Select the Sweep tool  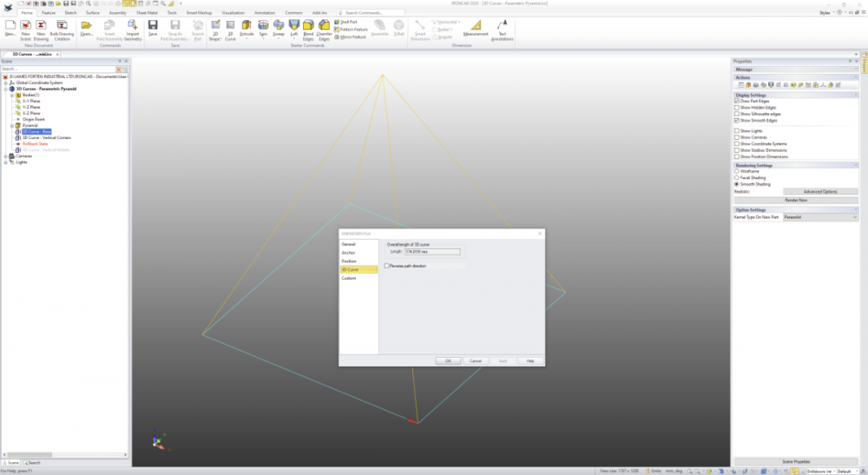click(x=279, y=30)
